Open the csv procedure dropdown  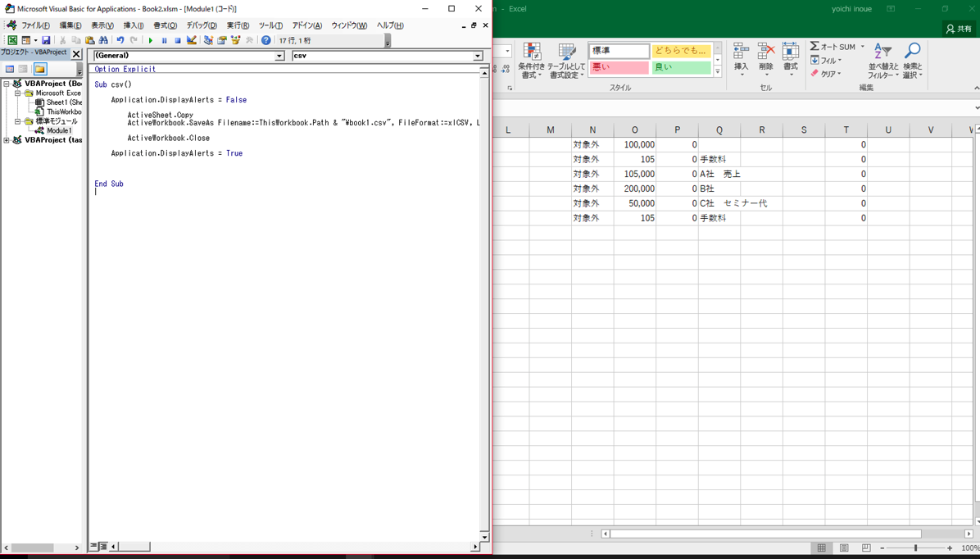(x=478, y=56)
